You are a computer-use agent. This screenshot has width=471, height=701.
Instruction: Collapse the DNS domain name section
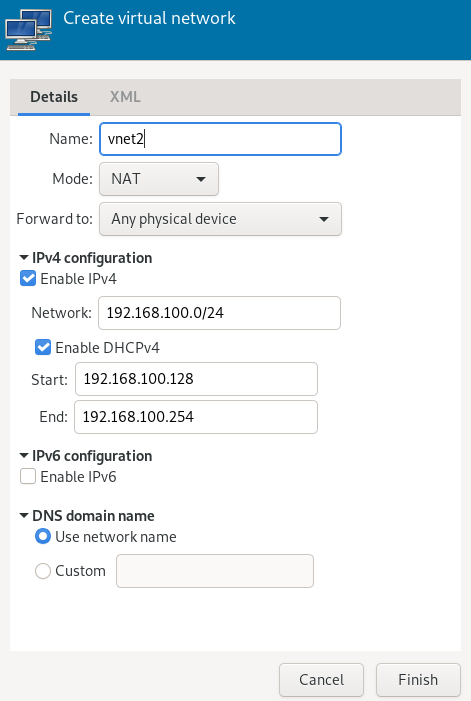tap(24, 516)
